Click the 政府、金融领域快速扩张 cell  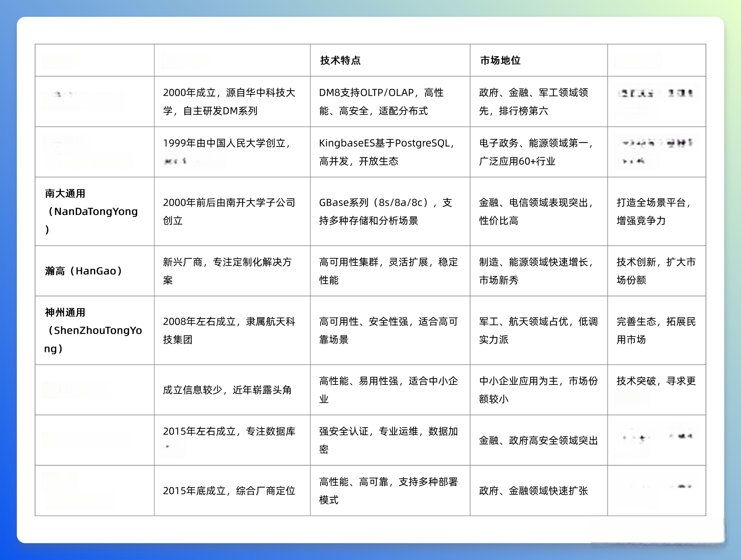(539, 491)
